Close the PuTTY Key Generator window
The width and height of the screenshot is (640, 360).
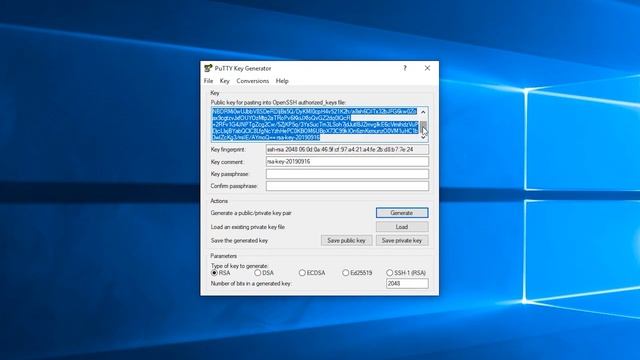point(427,68)
